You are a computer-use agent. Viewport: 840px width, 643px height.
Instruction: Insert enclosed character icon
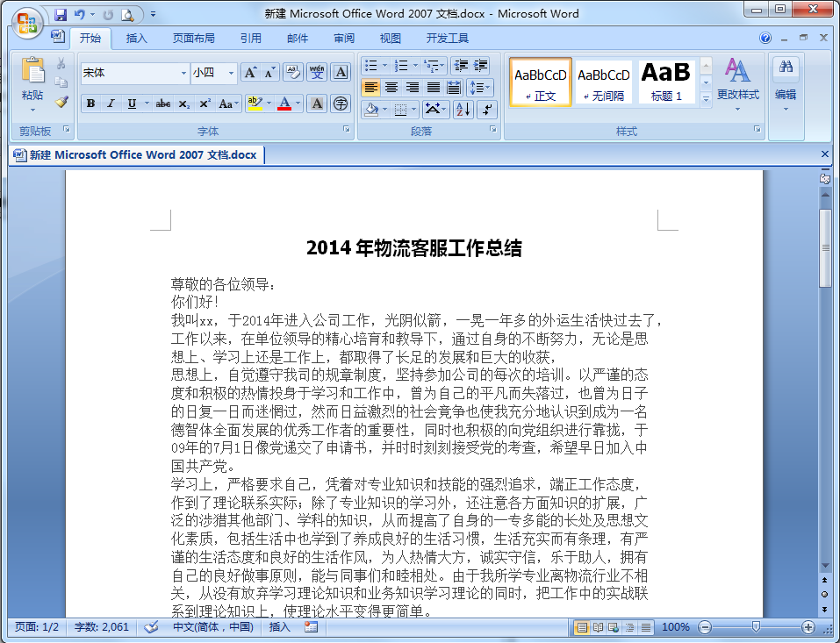tap(341, 104)
